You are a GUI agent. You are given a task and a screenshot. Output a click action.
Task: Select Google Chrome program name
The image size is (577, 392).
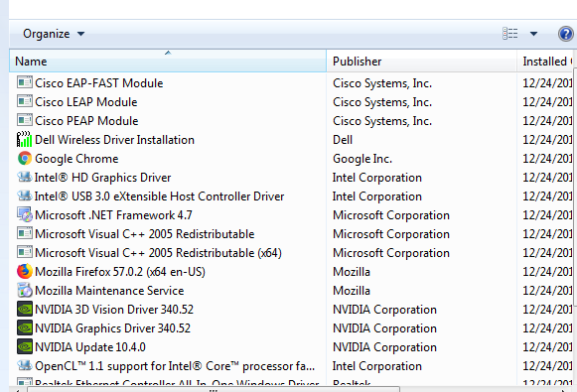point(76,159)
